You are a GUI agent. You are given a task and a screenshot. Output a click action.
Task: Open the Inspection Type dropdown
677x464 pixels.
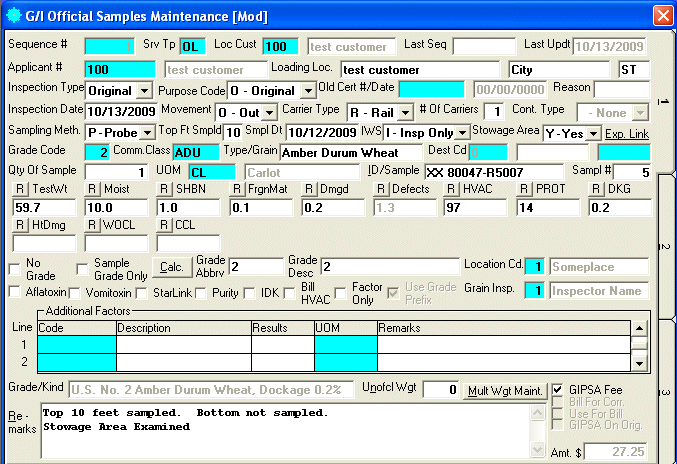pyautogui.click(x=145, y=91)
